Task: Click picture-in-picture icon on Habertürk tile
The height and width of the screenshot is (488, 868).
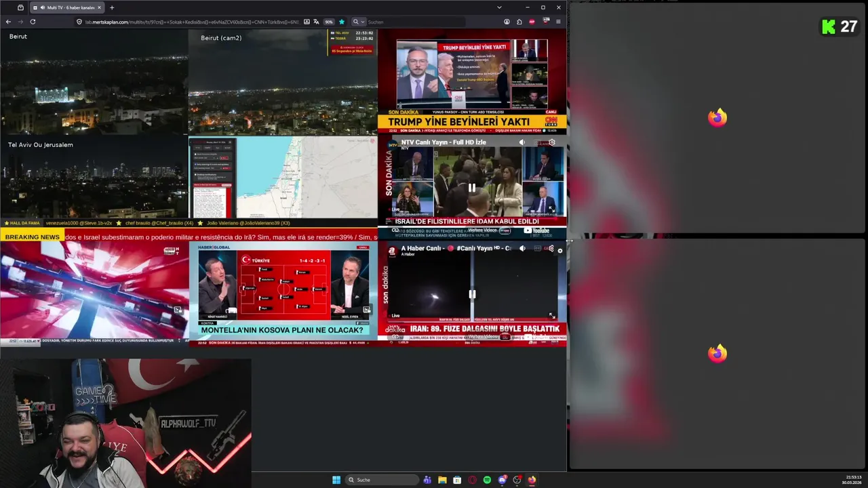Action: (178, 310)
